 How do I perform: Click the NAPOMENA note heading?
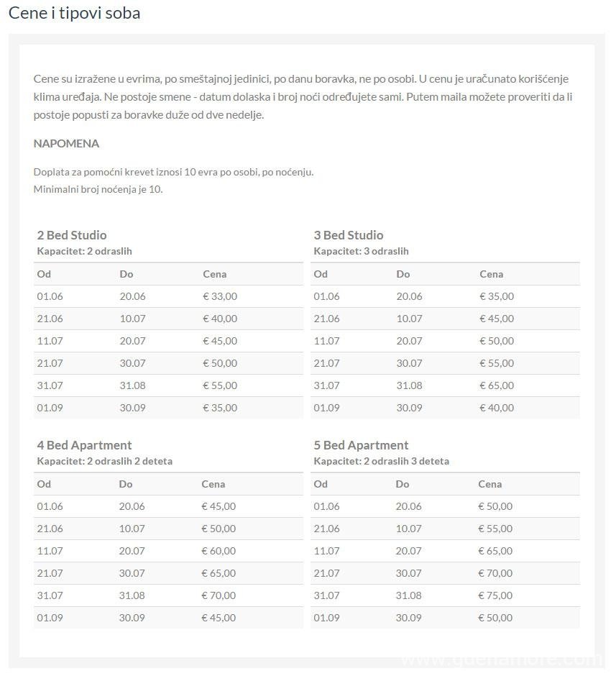(66, 143)
